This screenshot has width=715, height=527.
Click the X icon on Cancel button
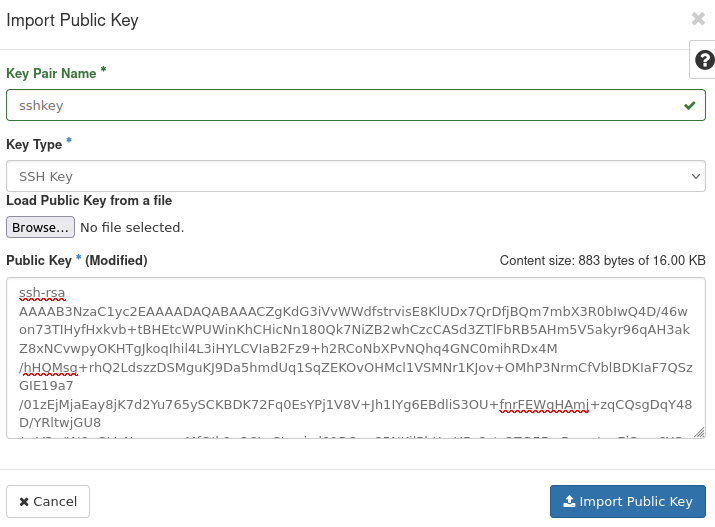tap(24, 502)
